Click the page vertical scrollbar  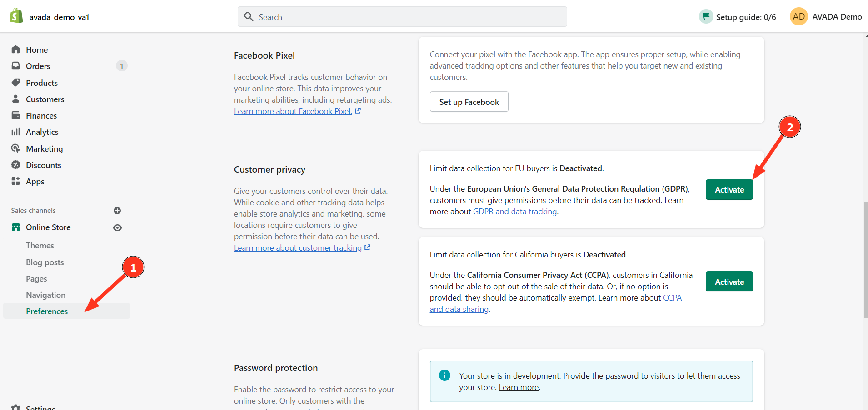click(865, 259)
